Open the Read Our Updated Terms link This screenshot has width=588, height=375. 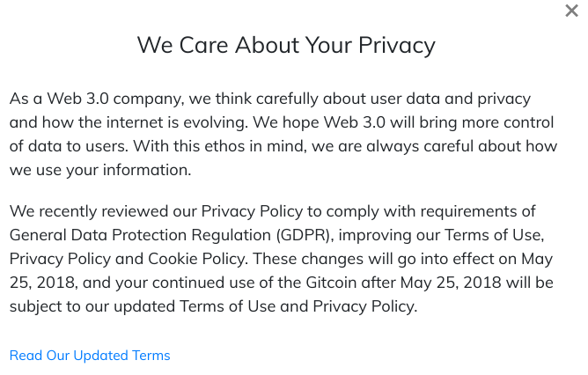90,356
